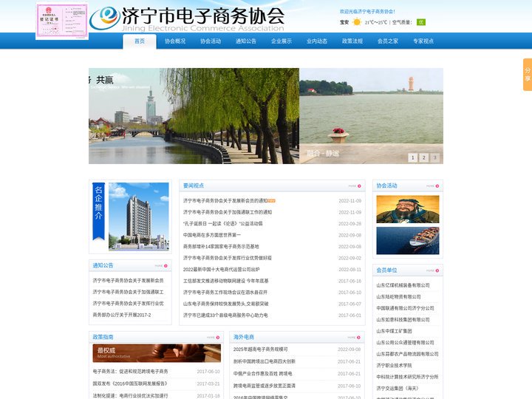Open article 济宁市电子商务协会关于发挥行业优势做好疫

pyautogui.click(x=228, y=258)
